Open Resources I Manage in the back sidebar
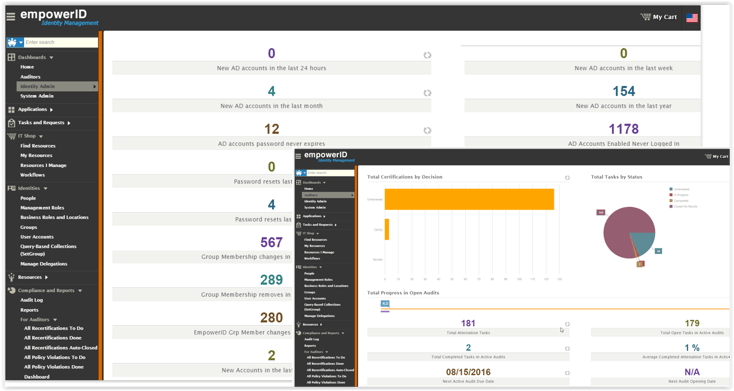The image size is (734, 391). click(x=43, y=165)
